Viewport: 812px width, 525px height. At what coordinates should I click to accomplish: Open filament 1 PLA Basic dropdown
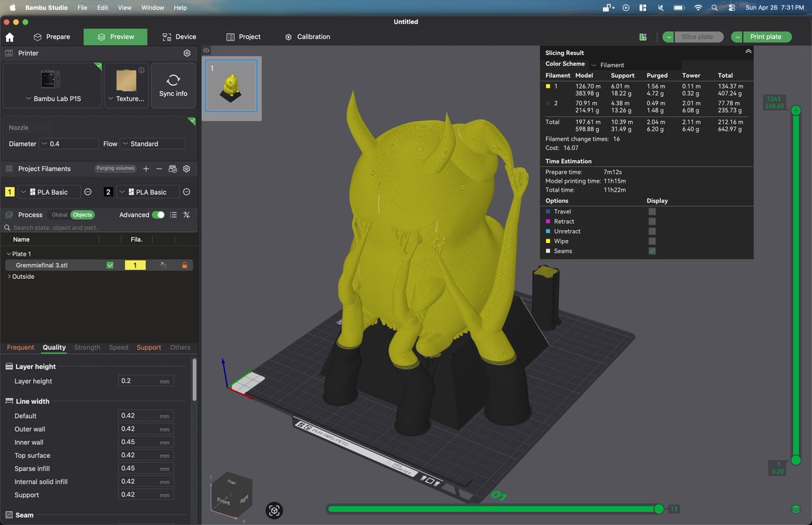tap(49, 192)
